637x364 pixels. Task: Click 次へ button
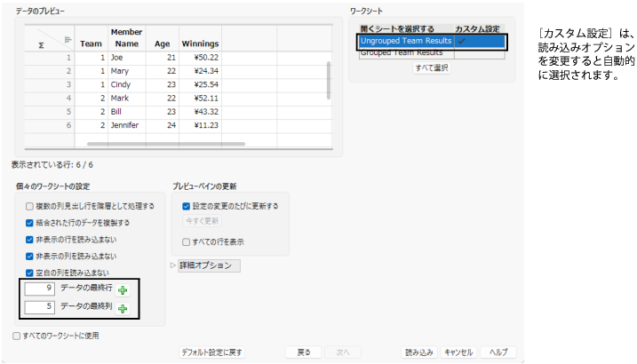(x=342, y=352)
